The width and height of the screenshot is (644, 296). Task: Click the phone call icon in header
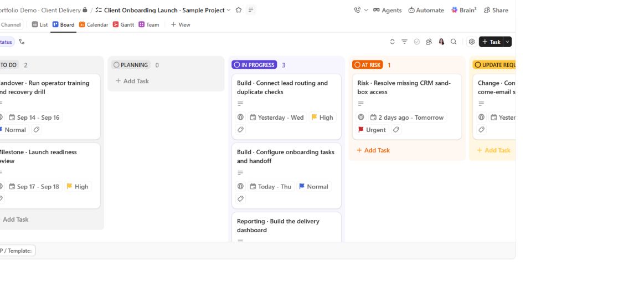click(x=357, y=10)
